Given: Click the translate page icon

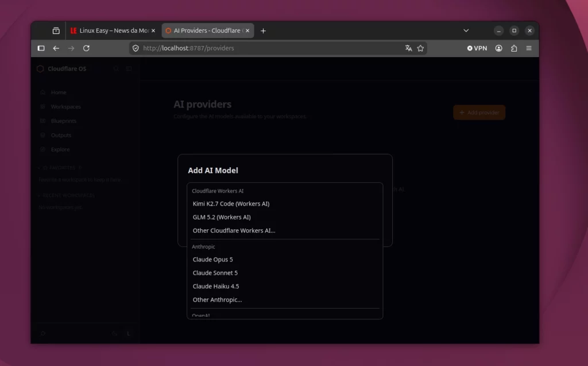Looking at the screenshot, I should (408, 48).
